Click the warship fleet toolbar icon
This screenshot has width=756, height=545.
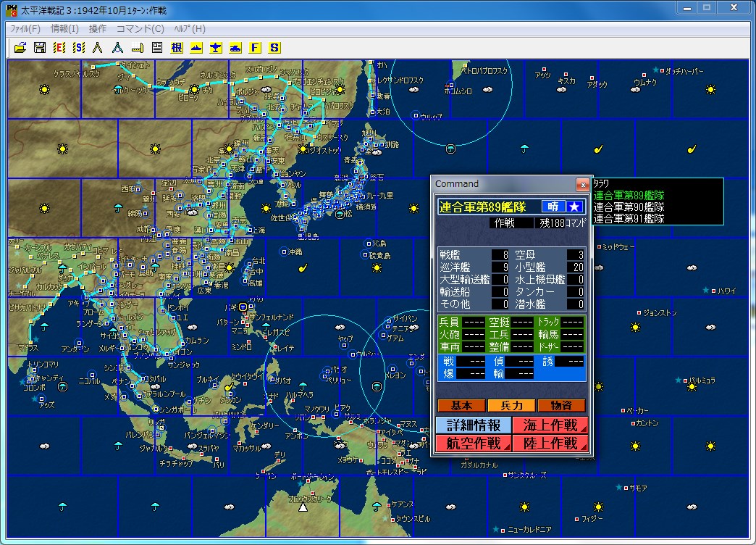pos(196,47)
